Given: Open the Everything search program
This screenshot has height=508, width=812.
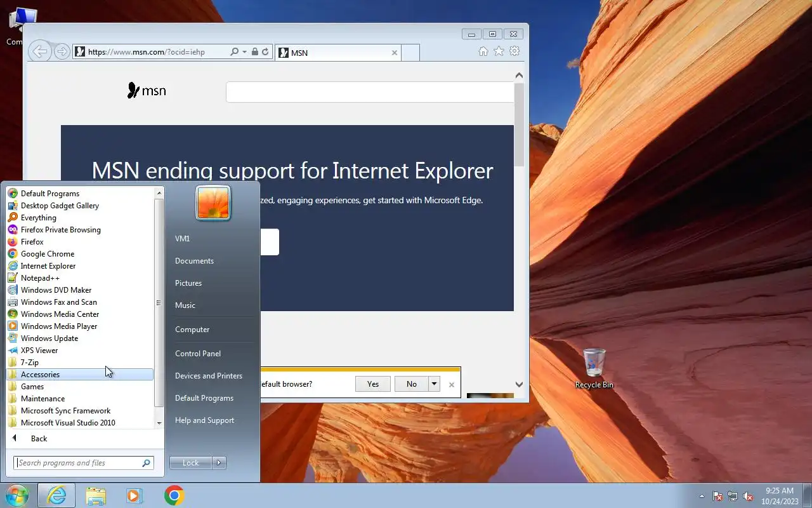Looking at the screenshot, I should [x=80, y=218].
